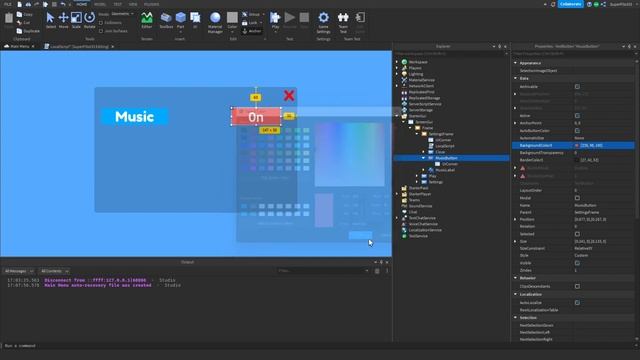Screen dimensions: 640x360
Task: Open the HOME ribbon tab
Action: pyautogui.click(x=82, y=4)
